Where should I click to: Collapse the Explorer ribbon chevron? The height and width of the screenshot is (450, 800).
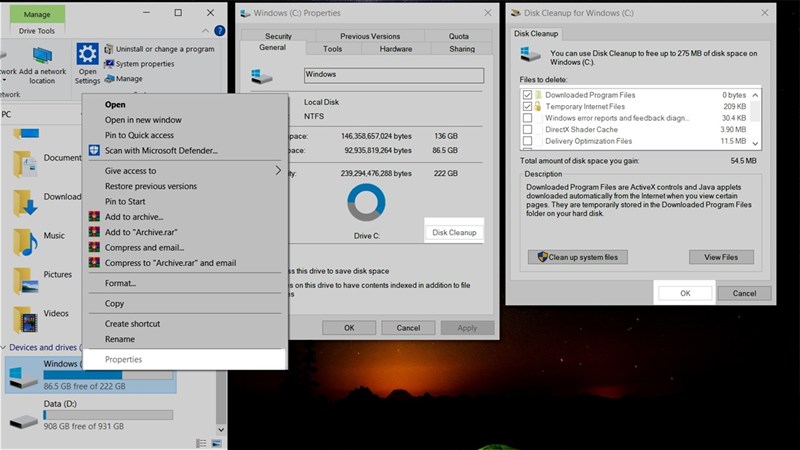click(205, 31)
